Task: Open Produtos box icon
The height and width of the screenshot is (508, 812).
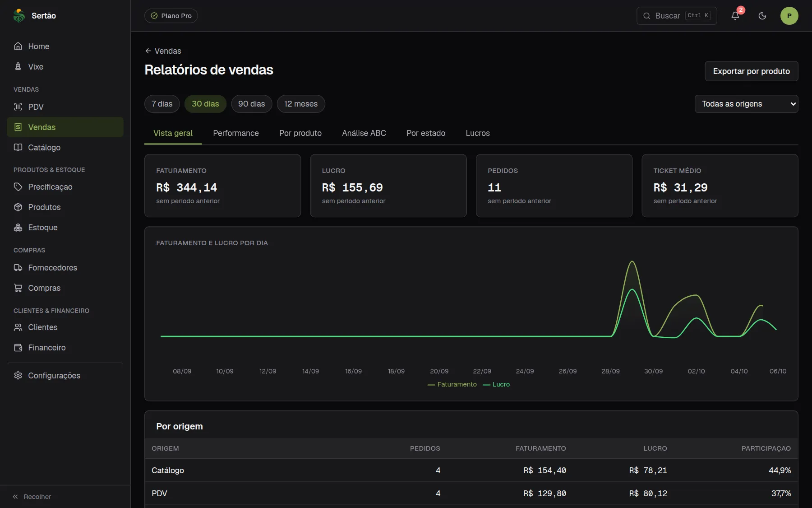Action: tap(18, 207)
